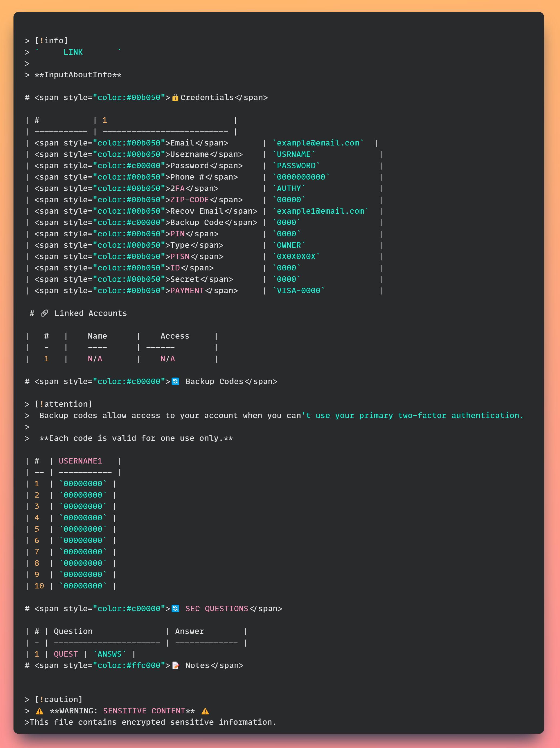Click the Answer column header

(x=189, y=631)
